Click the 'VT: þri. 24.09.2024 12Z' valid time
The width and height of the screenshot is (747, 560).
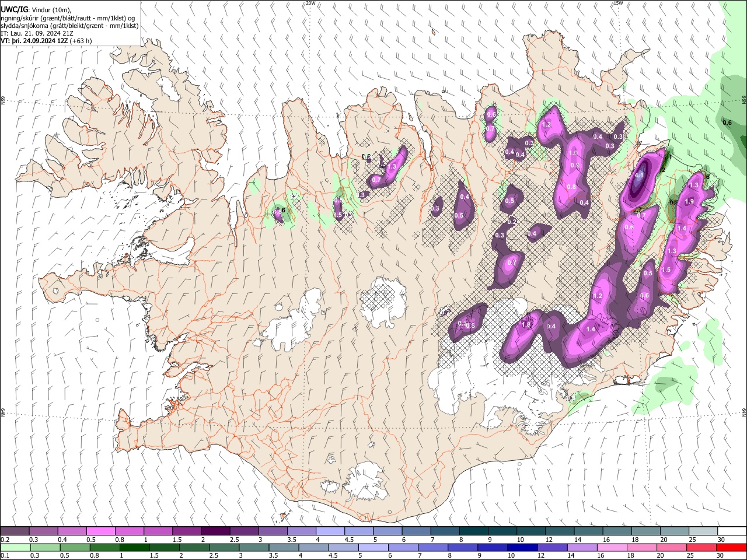[34, 41]
